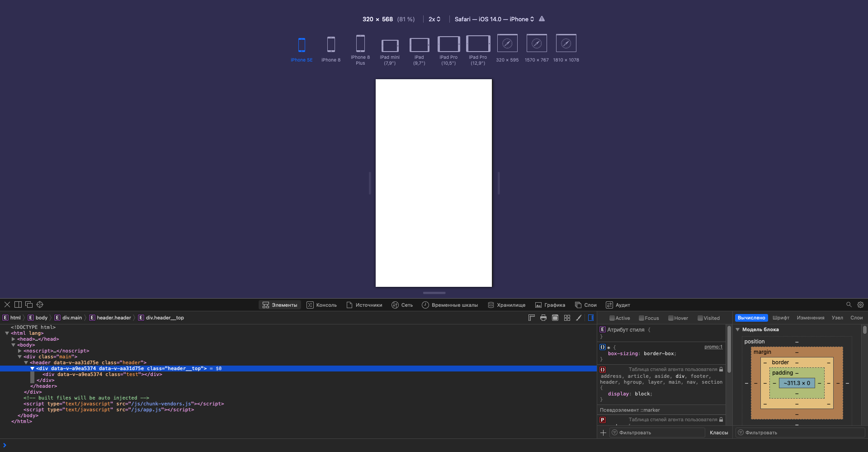868x452 pixels.
Task: Collapse the html node in DOM tree
Action: click(7, 333)
